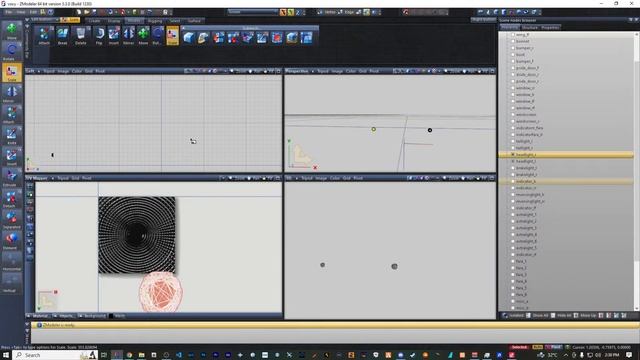Switch to the Create tab
Screen dimensions: 640x360
point(95,20)
